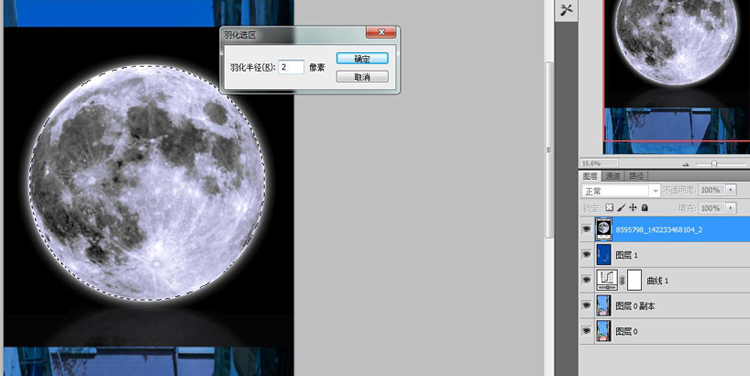
Task: Click the mask link icon on 曲线 1
Action: coord(622,281)
